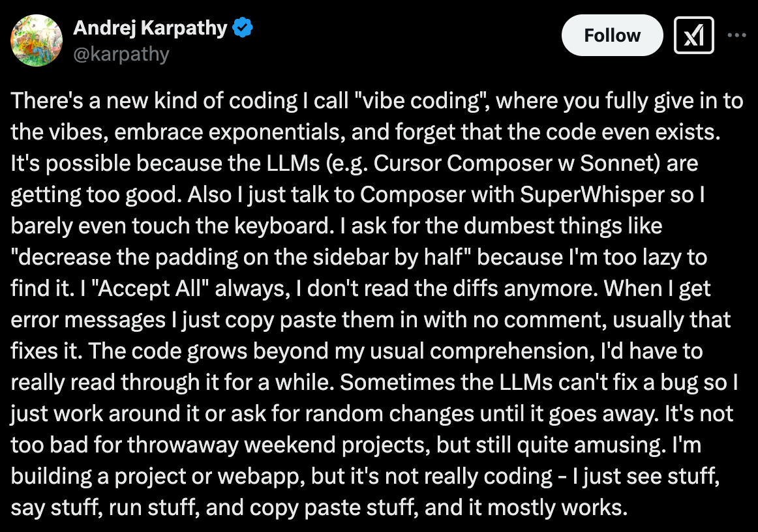This screenshot has height=532, width=758.
Task: Click the Andrej Karpathy display name
Action: 150,28
